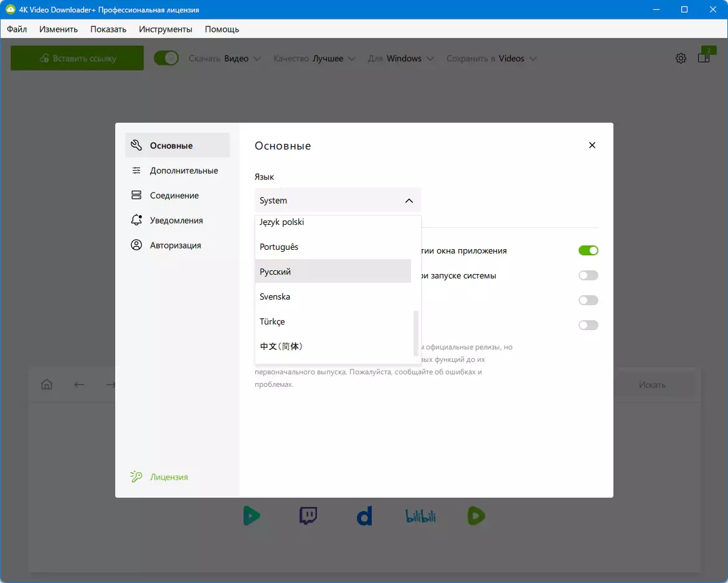This screenshot has height=583, width=728.
Task: Click the bell icon beside Уведомления
Action: point(136,220)
